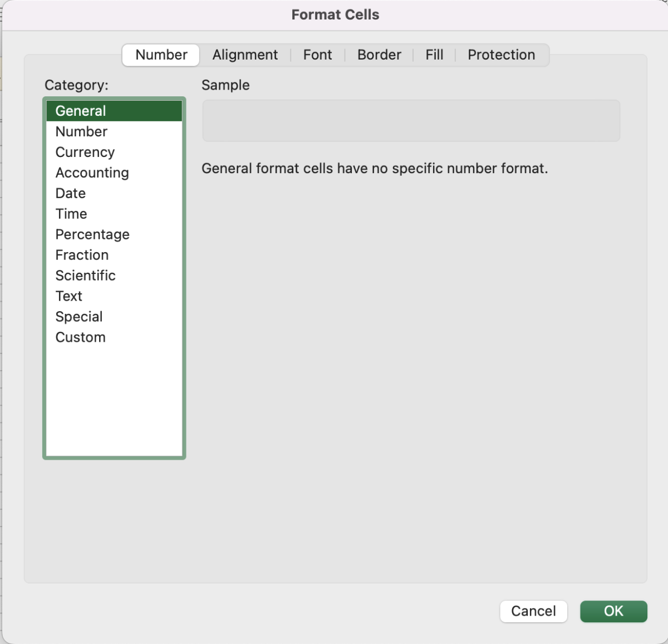668x644 pixels.
Task: Choose the Date format category
Action: point(70,193)
